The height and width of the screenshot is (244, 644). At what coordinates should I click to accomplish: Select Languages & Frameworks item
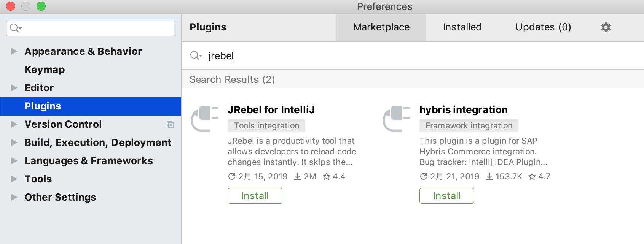(x=89, y=161)
